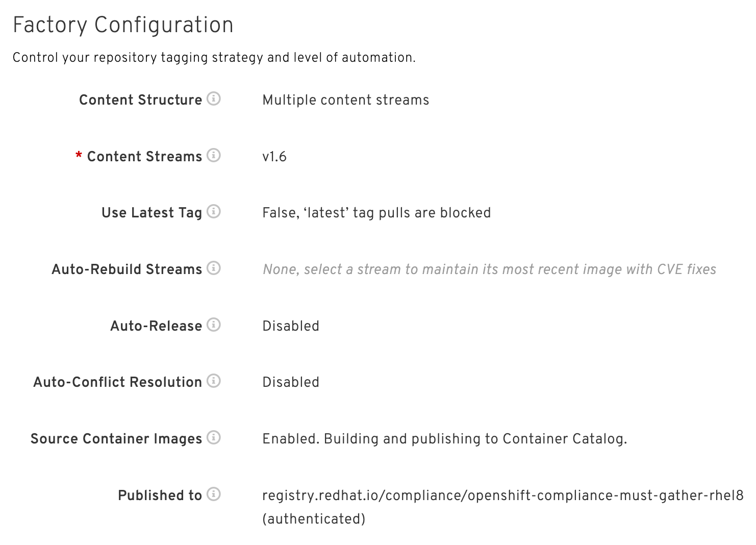This screenshot has width=756, height=545.
Task: Select the v1.6 content stream value
Action: [x=274, y=157]
